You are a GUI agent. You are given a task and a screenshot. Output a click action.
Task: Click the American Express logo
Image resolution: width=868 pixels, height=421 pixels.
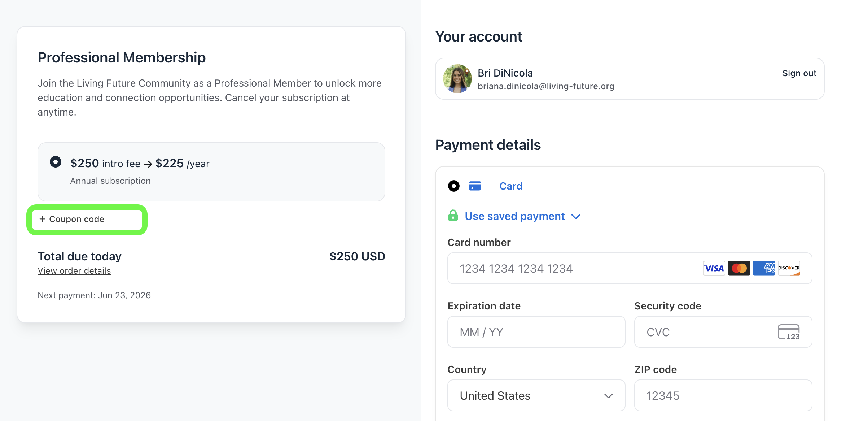[764, 268]
